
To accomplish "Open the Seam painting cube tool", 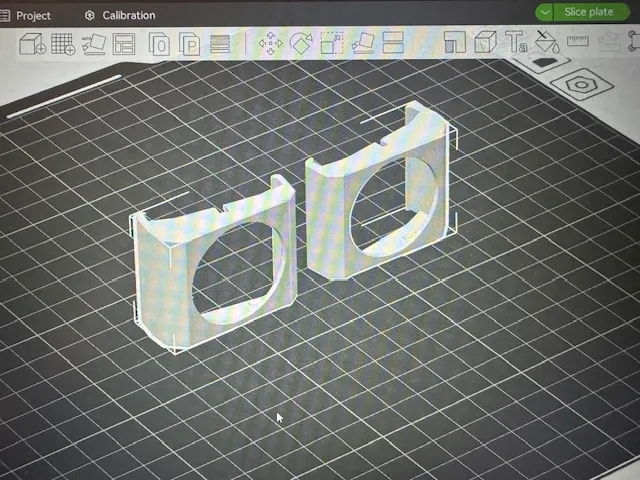I will pyautogui.click(x=485, y=42).
